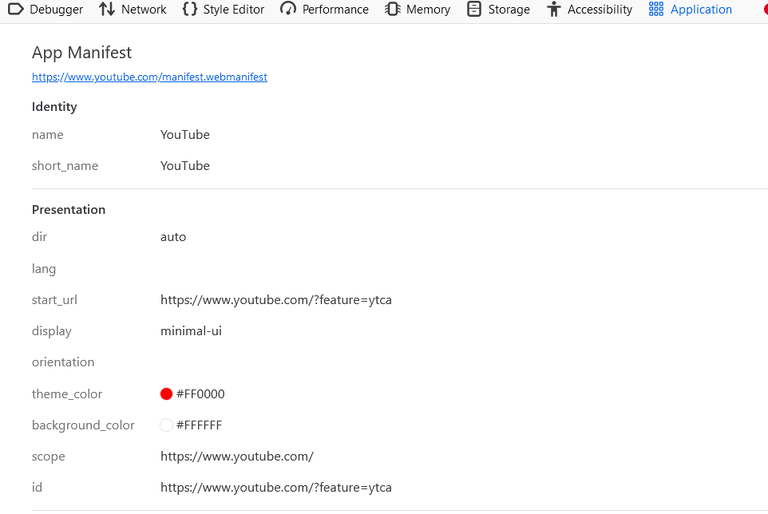Click the background_color property label
The image size is (768, 514).
pyautogui.click(x=83, y=425)
